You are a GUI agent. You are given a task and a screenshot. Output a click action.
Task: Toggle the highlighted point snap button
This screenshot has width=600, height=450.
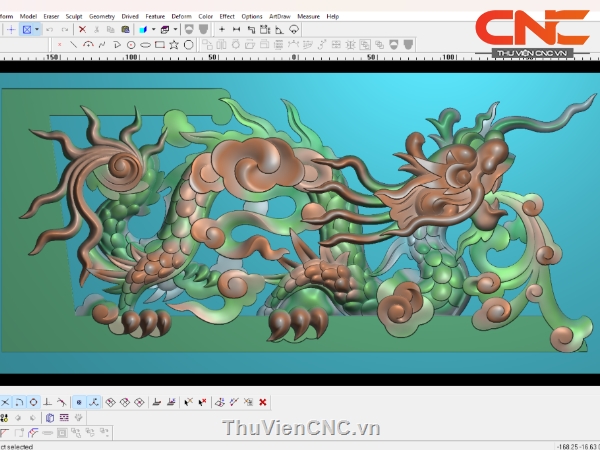(x=79, y=402)
